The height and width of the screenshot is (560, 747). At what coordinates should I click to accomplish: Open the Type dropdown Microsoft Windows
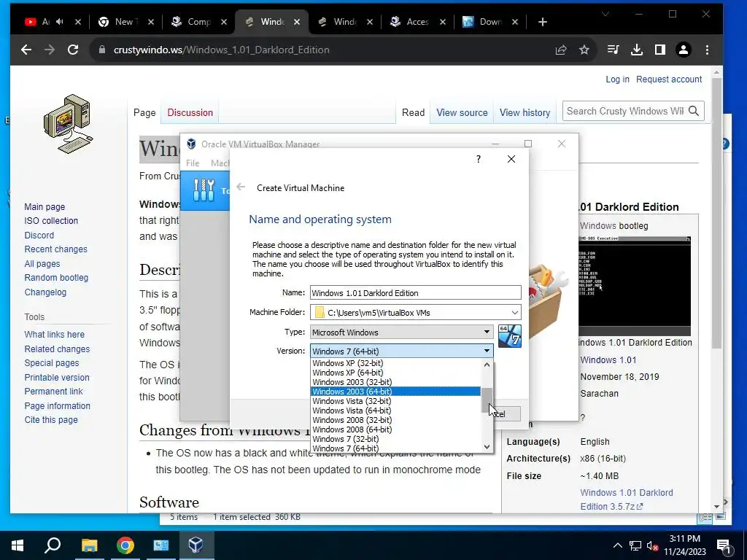click(x=402, y=332)
